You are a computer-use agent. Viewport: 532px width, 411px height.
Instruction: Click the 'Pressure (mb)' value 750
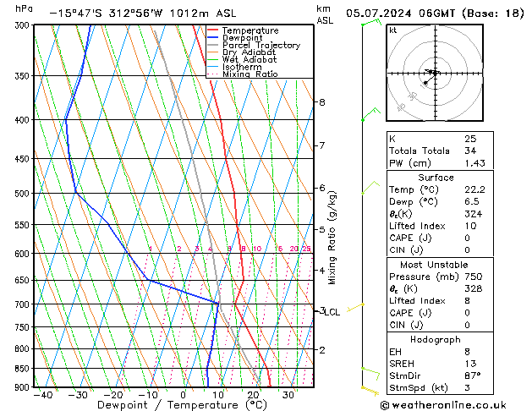tap(474, 277)
